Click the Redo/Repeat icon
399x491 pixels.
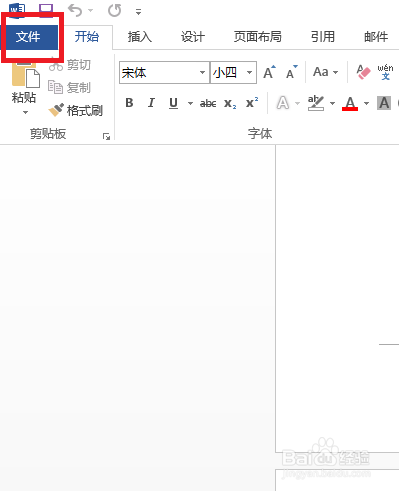coord(114,10)
